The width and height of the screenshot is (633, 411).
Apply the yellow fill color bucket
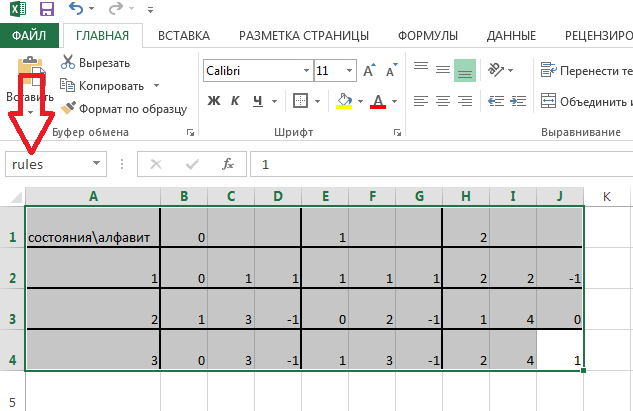344,101
